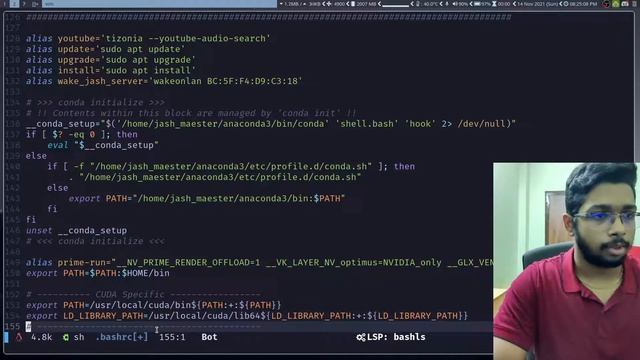This screenshot has height=360, width=640.
Task: Click the time '08:25:08 PM'
Action: tap(584, 4)
